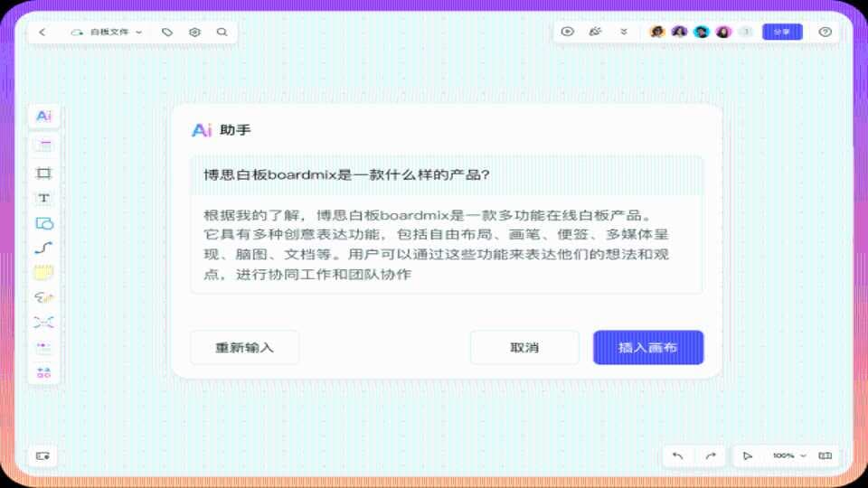Open the table tool in sidebar
This screenshot has height=488, width=868.
pos(43,348)
